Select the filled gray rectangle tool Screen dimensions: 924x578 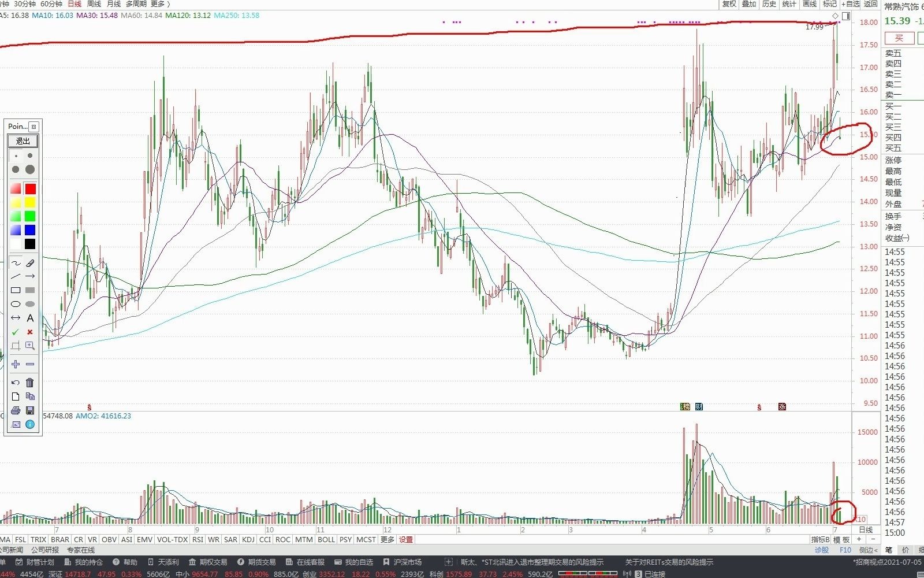[30, 290]
